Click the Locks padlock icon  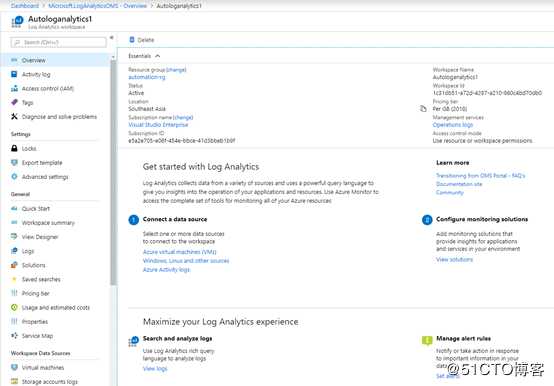(14, 148)
